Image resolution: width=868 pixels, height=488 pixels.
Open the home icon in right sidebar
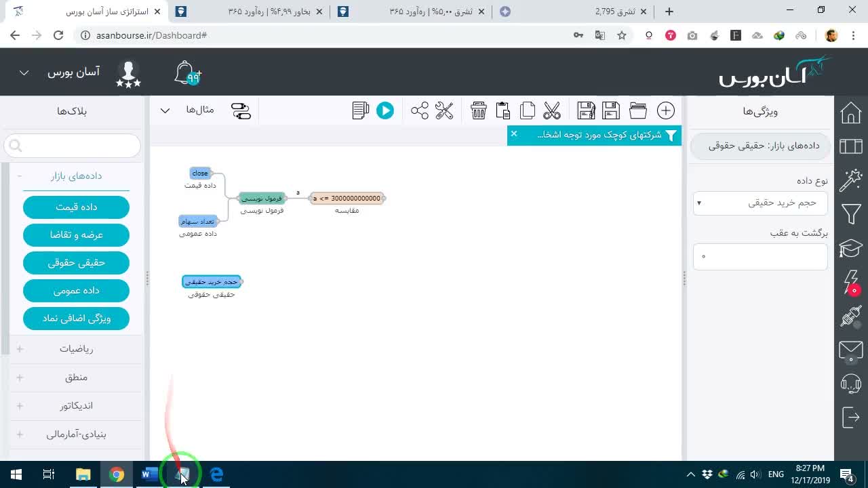pos(850,113)
